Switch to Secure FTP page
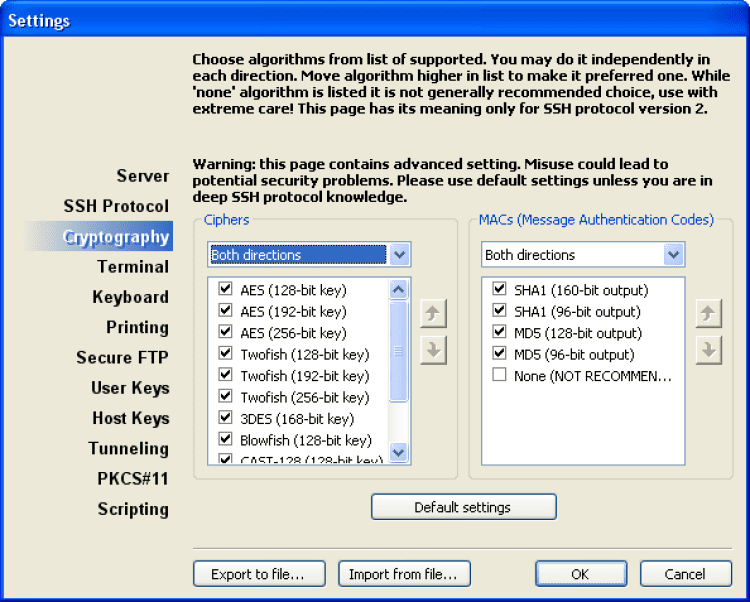 tap(122, 357)
